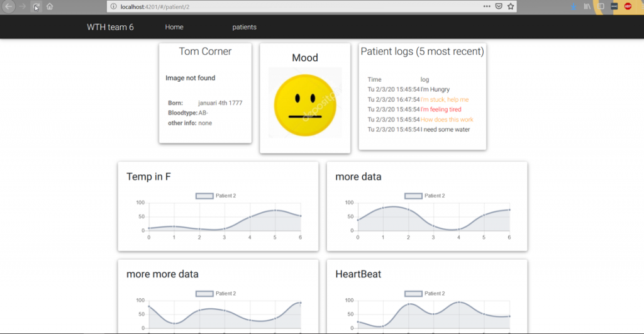Open the Home nav item
644x334 pixels.
[x=174, y=27]
